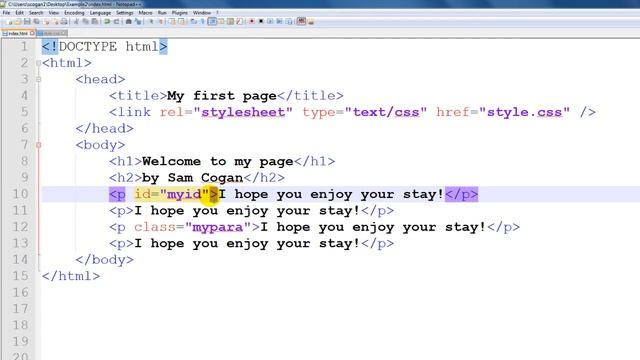Viewport: 640px width, 360px height.
Task: Click the "myid" attribute value
Action: pos(184,194)
